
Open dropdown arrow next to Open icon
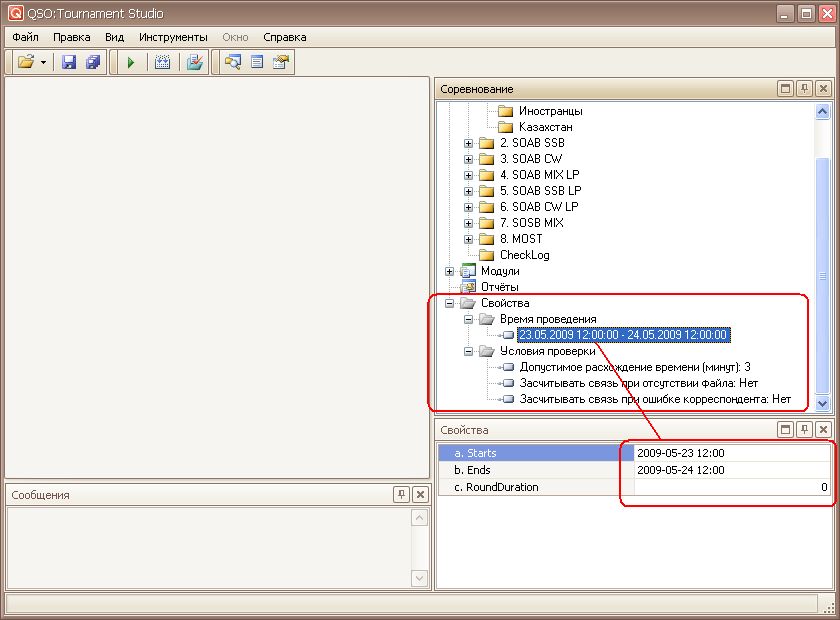click(x=44, y=62)
